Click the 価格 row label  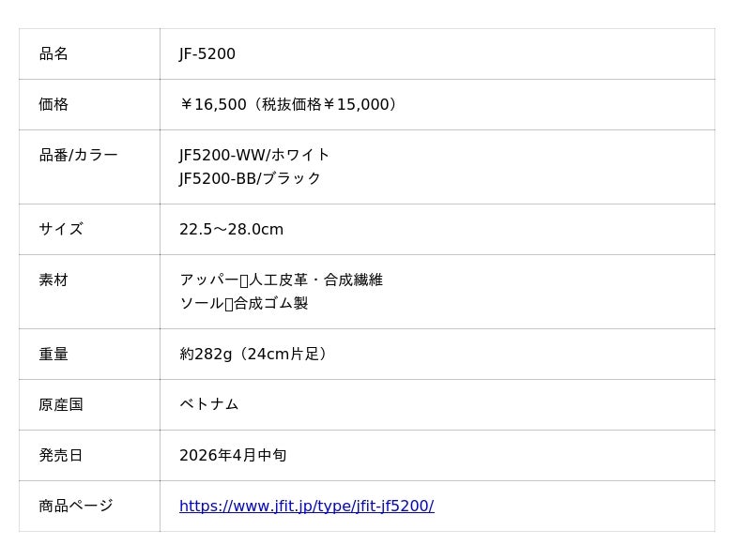tap(54, 105)
